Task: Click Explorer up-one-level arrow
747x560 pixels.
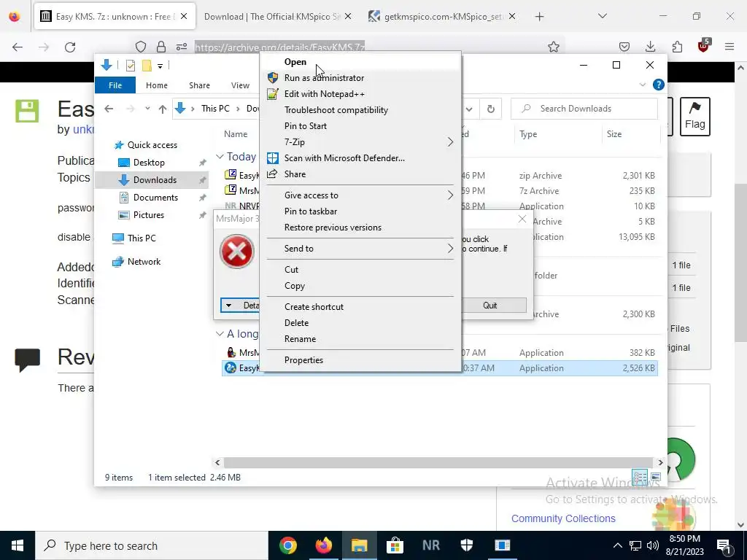Action: 163,109
